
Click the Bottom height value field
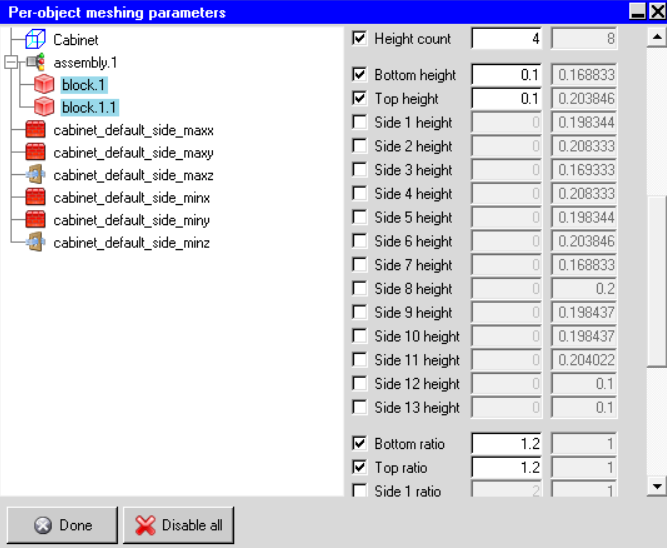click(507, 75)
